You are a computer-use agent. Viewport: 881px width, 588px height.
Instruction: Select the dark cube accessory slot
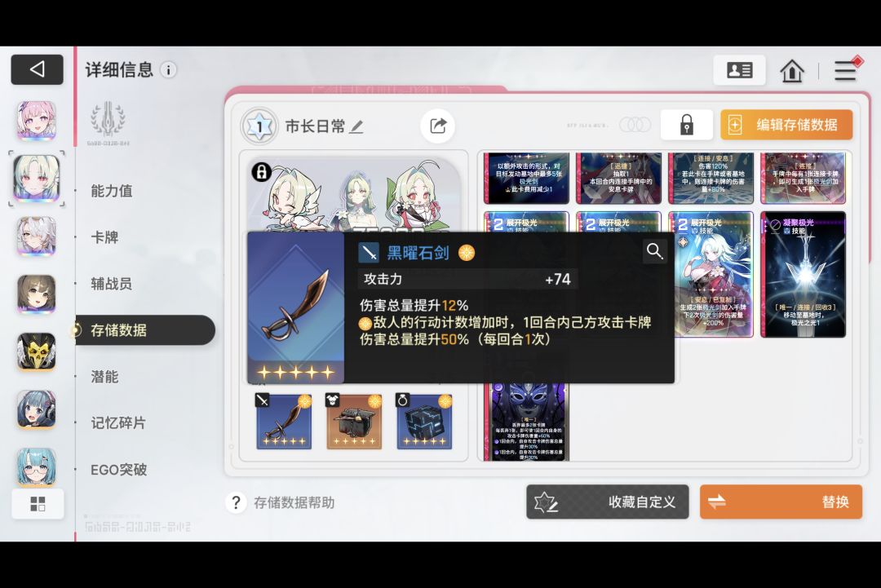[424, 421]
